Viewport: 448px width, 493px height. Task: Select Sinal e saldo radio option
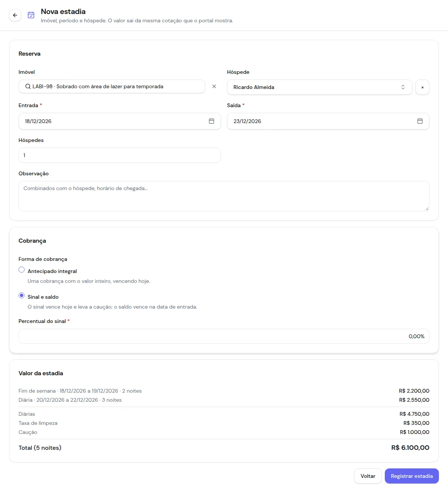[x=22, y=296]
